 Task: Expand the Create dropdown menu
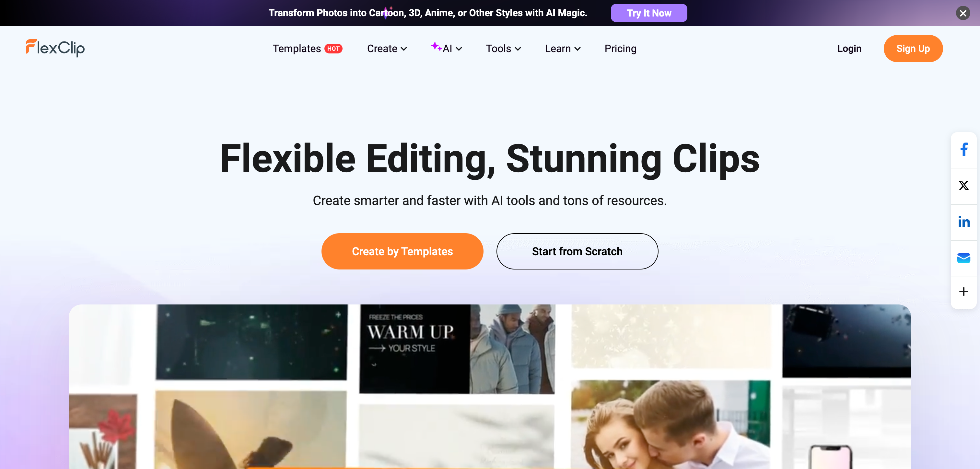[x=387, y=49]
